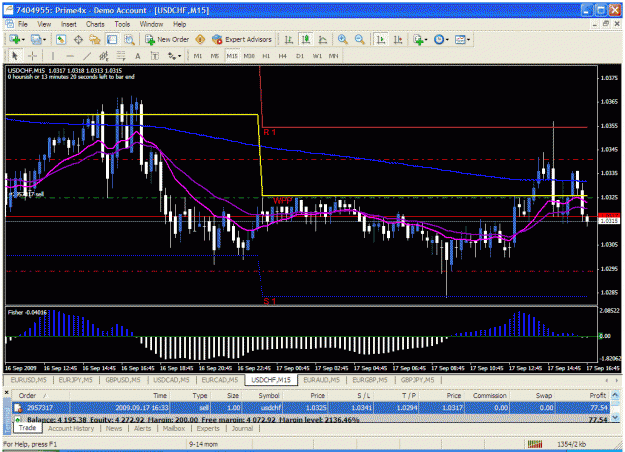Image resolution: width=625 pixels, height=452 pixels.
Task: Expand the Templates dropdown arrow
Action: coord(468,40)
